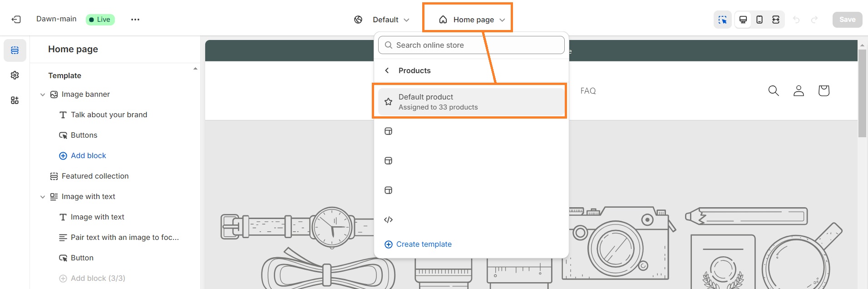
Task: Open the storefront cart icon
Action: tap(824, 91)
